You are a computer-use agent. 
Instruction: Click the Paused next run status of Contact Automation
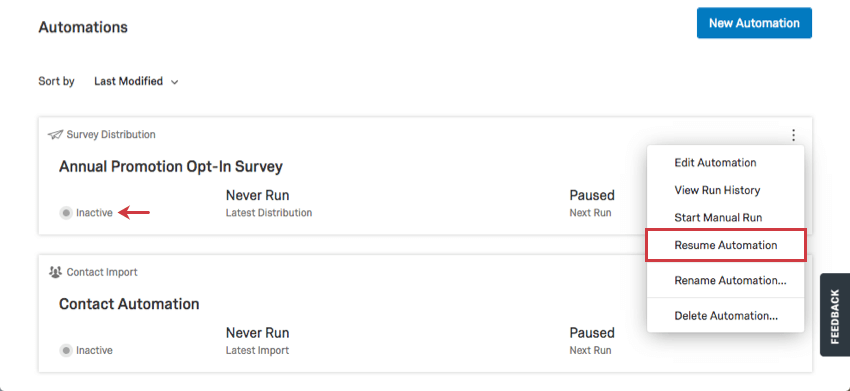591,333
